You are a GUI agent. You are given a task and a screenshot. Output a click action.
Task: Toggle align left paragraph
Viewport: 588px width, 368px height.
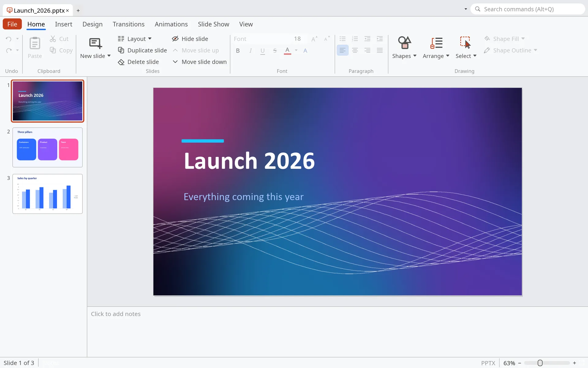[343, 50]
